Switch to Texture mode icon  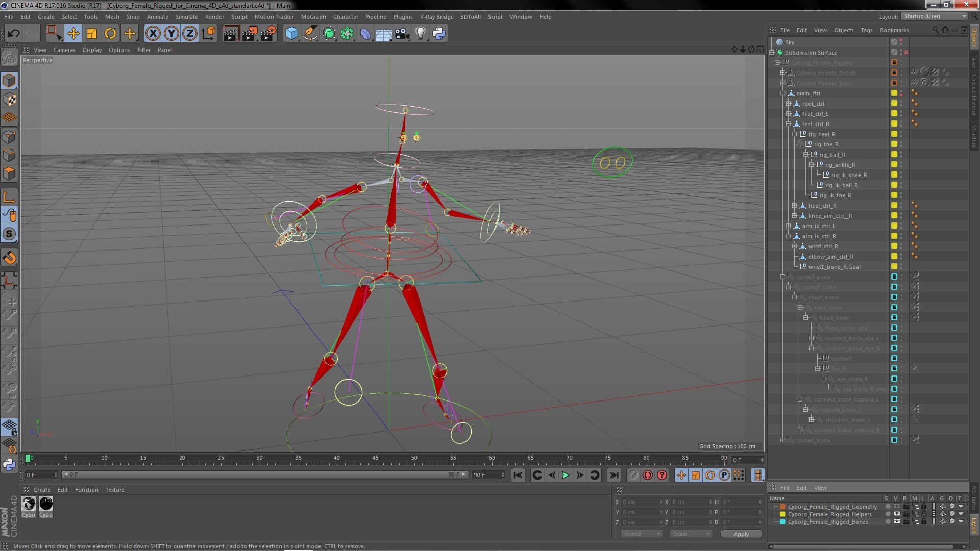pos(9,99)
